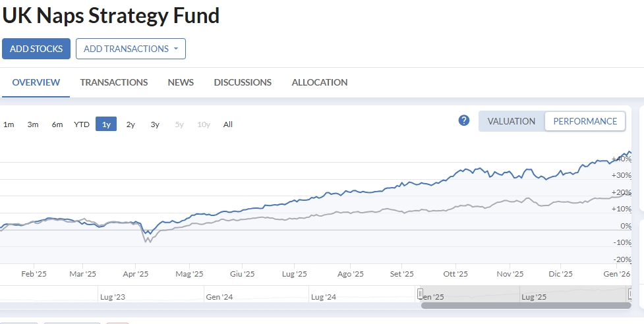Select the 3m chart range
This screenshot has width=644, height=324.
[x=33, y=124]
